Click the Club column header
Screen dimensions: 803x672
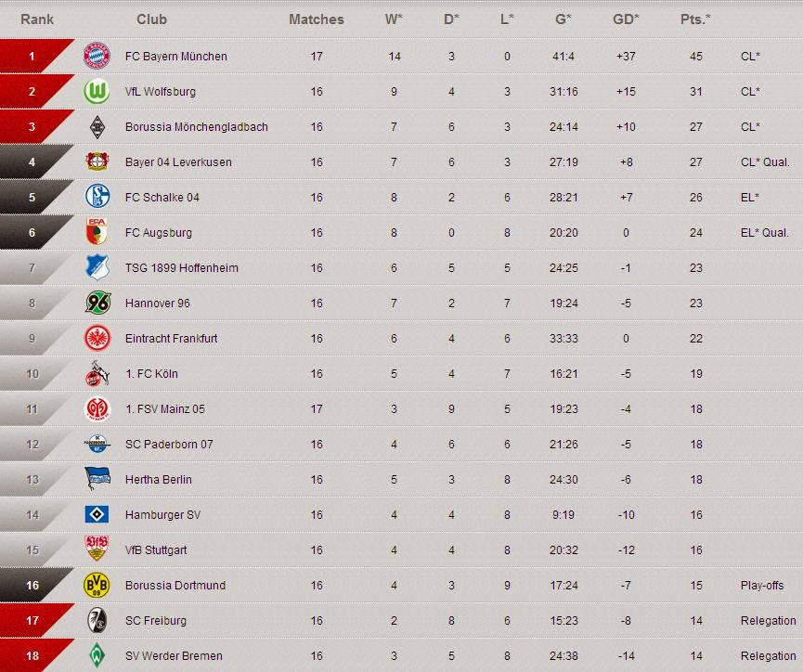(151, 19)
